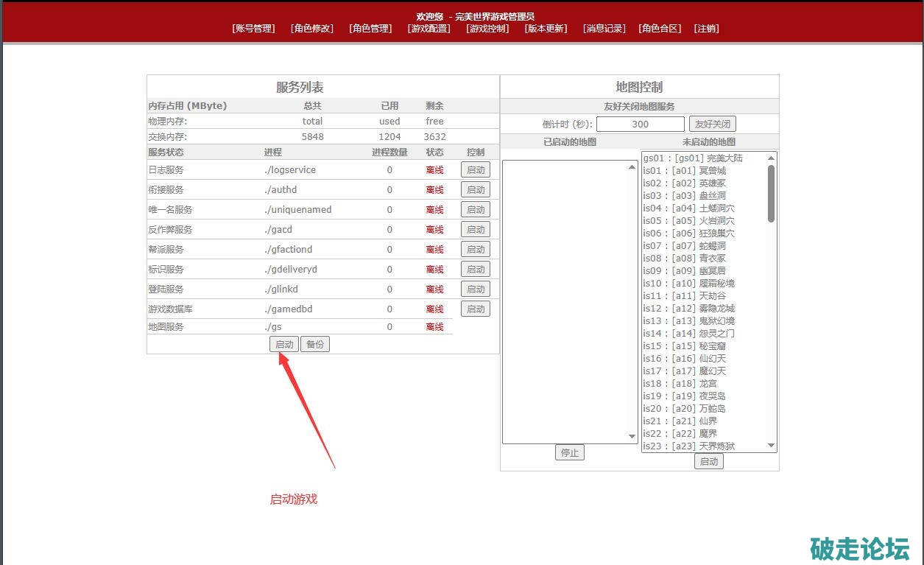Start the 游戏数据库 gamedbd service
924x565 pixels.
pyautogui.click(x=475, y=309)
